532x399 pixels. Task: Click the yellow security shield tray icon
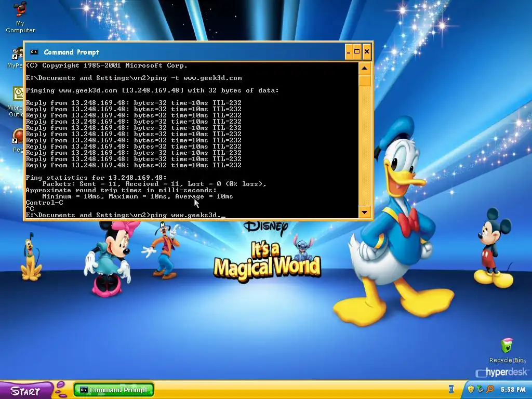coord(471,389)
